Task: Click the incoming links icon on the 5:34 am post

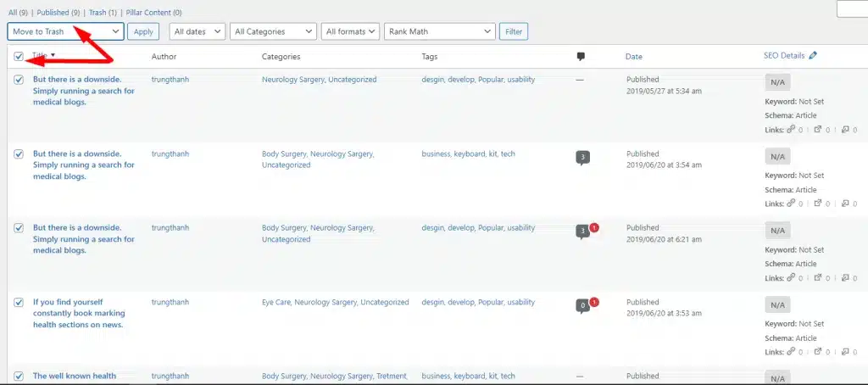Action: (x=845, y=129)
